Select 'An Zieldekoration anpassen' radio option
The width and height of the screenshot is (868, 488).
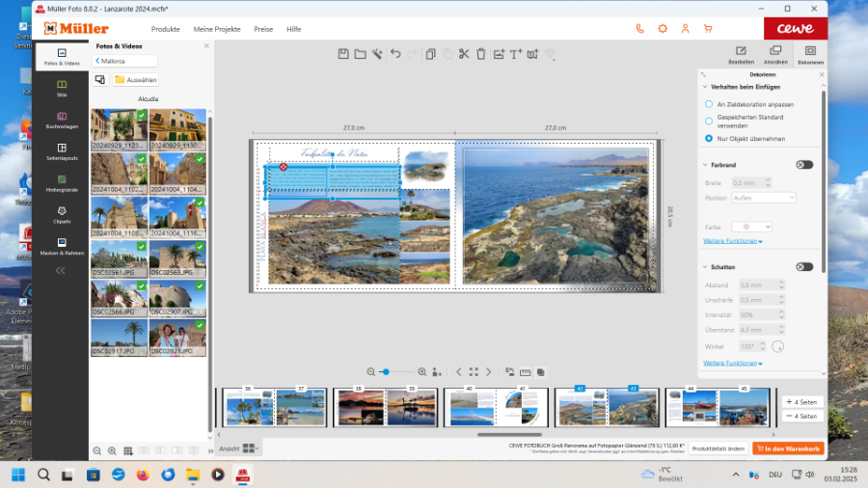tap(709, 104)
